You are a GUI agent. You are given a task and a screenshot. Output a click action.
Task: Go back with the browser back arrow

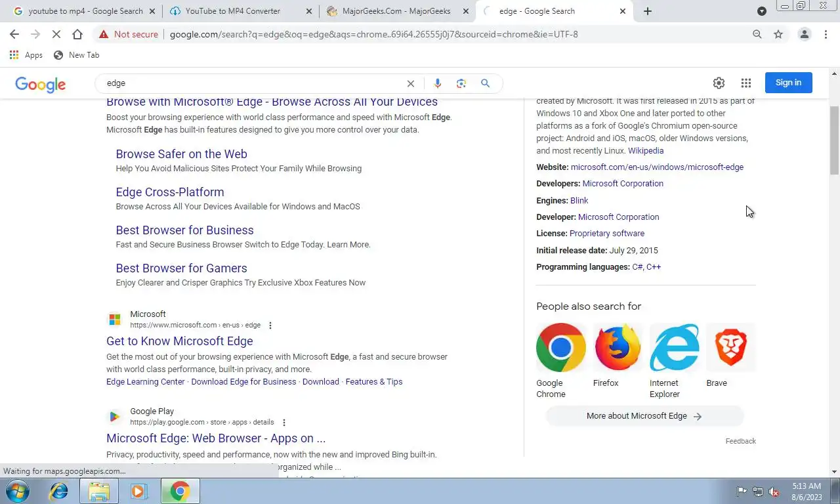point(14,34)
